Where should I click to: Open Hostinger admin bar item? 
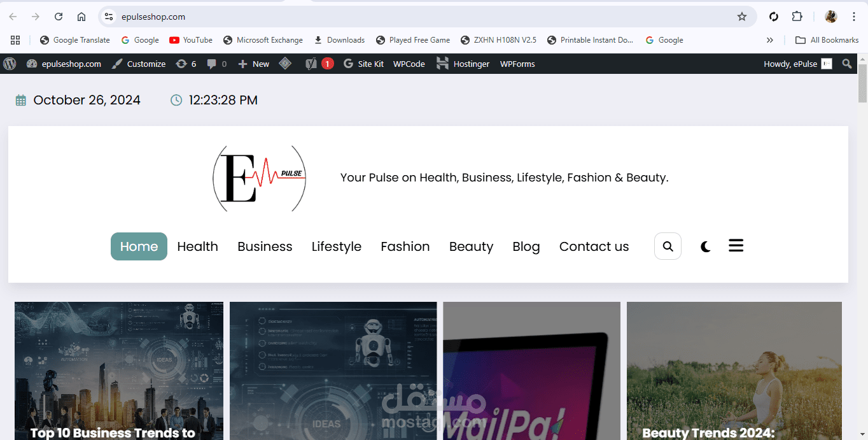[463, 64]
